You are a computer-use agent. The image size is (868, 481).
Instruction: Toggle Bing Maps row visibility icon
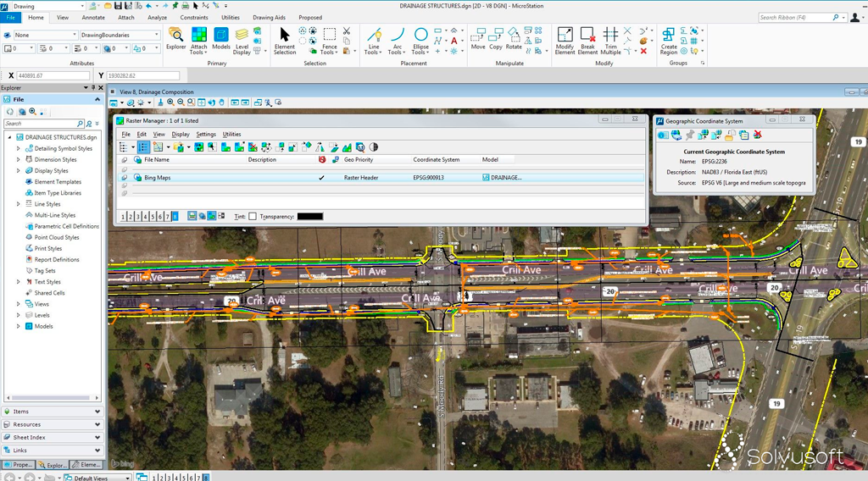click(124, 178)
